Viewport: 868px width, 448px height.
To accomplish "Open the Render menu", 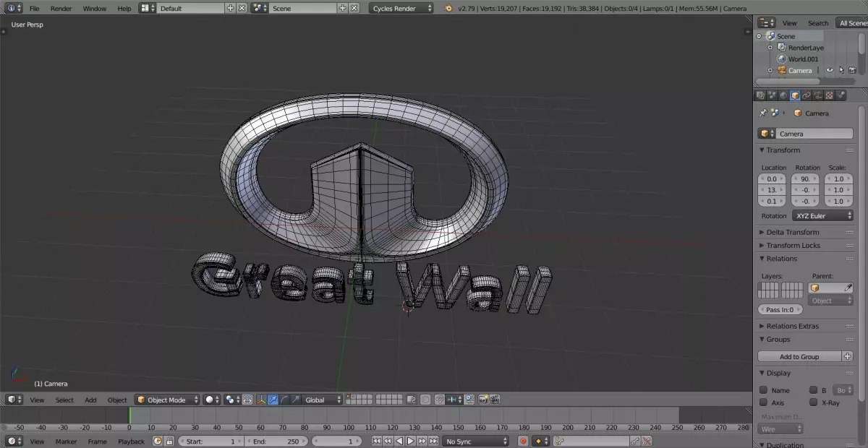I will point(61,8).
